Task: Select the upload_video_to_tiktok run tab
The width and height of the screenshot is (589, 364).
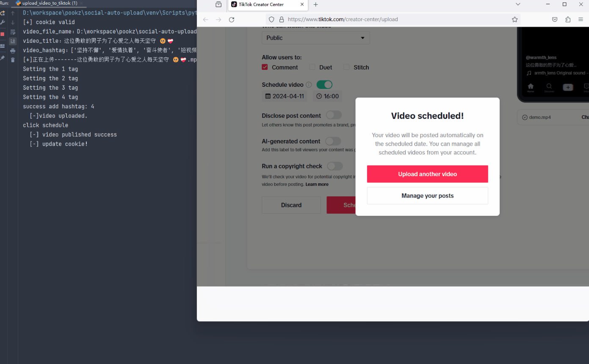Action: coord(47,3)
